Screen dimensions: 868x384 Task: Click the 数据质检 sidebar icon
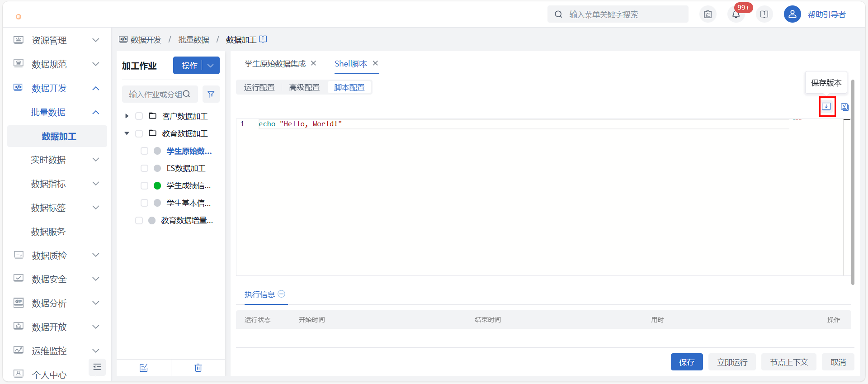pyautogui.click(x=19, y=255)
